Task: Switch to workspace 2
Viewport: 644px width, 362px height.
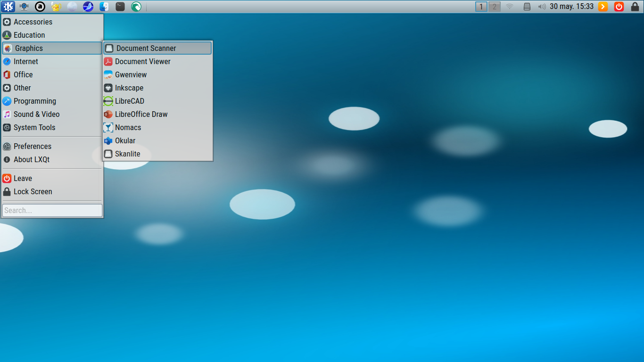Action: 495,7
